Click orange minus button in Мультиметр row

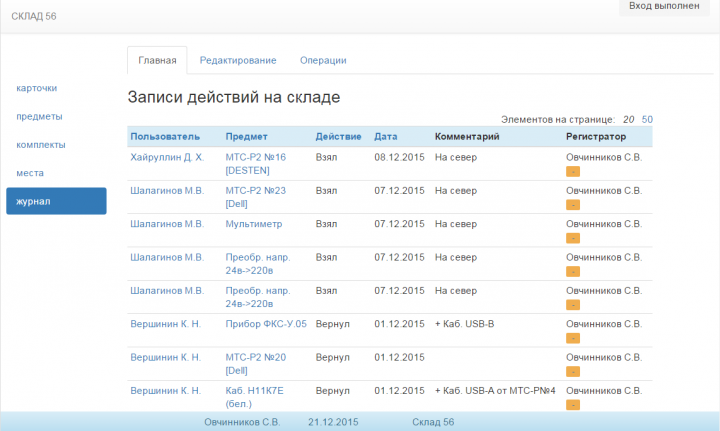[573, 238]
